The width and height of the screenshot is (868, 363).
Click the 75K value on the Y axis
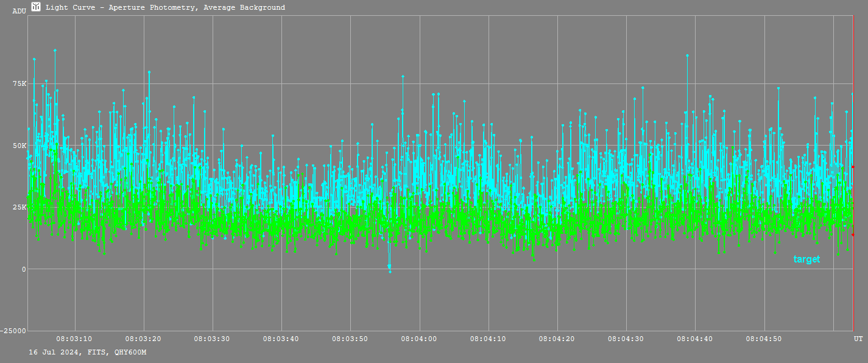(x=19, y=83)
